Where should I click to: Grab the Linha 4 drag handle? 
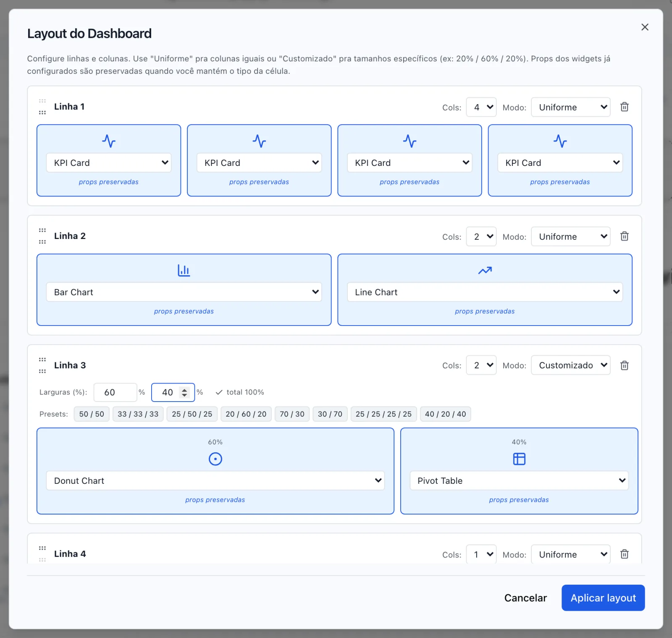(42, 554)
